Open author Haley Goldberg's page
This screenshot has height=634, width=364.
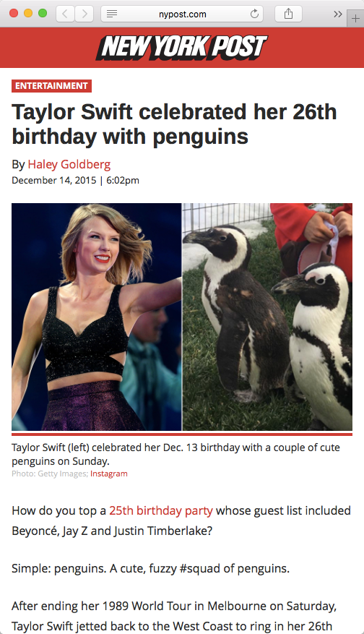click(69, 164)
